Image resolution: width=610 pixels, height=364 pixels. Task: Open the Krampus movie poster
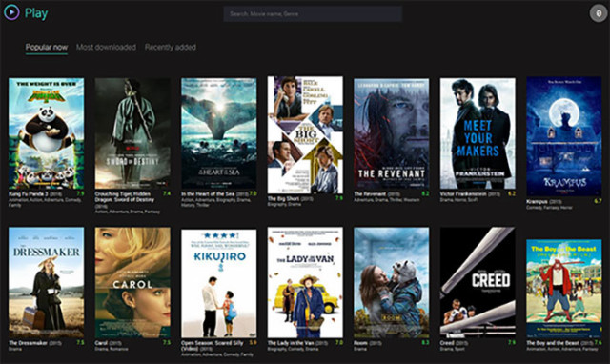pyautogui.click(x=564, y=136)
